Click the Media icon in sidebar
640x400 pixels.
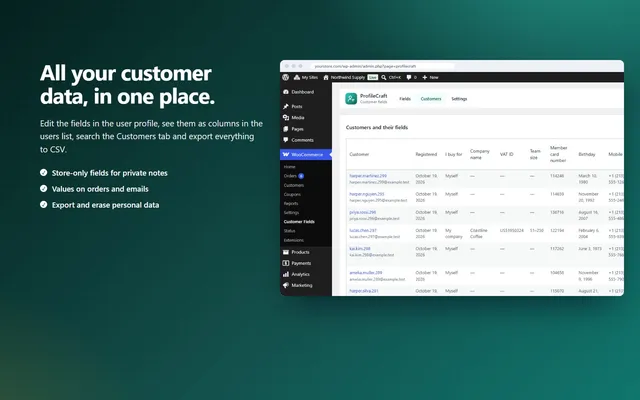pyautogui.click(x=286, y=118)
